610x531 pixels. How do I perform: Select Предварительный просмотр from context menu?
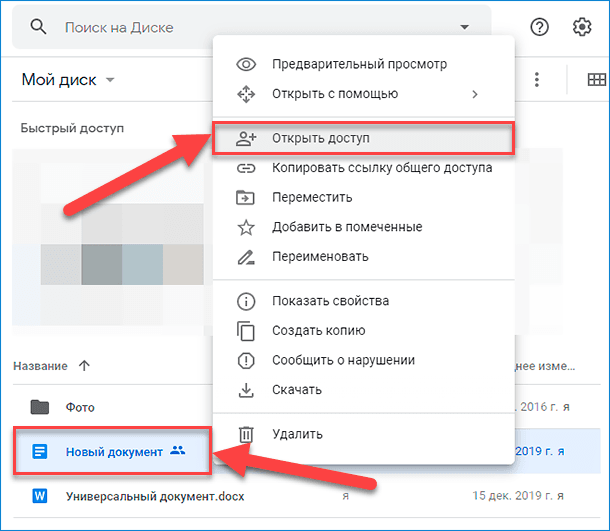click(363, 64)
